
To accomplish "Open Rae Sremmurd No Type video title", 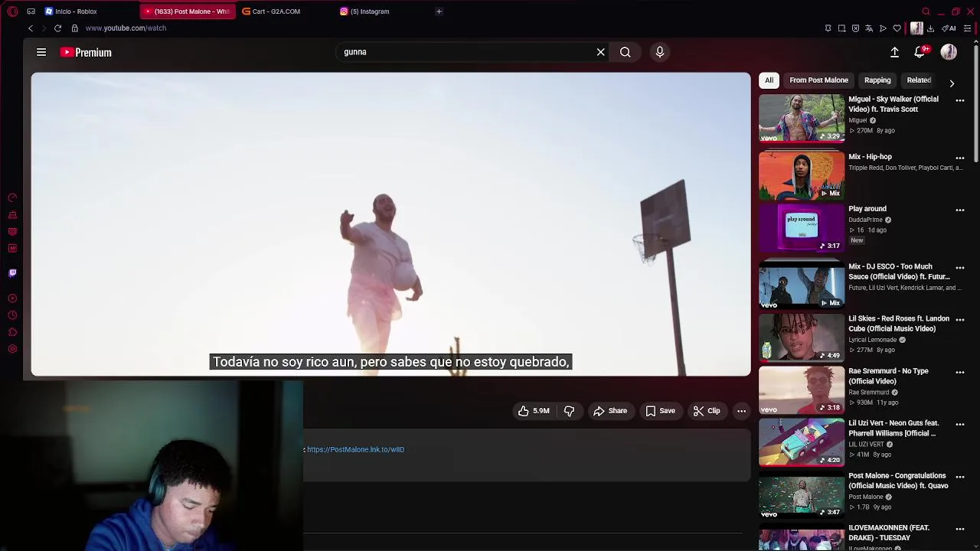I will click(x=888, y=376).
